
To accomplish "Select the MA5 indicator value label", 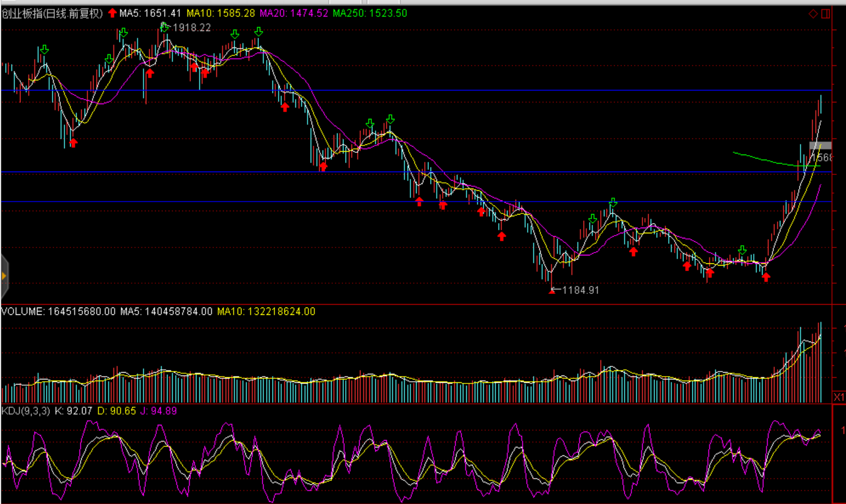I will coord(150,13).
